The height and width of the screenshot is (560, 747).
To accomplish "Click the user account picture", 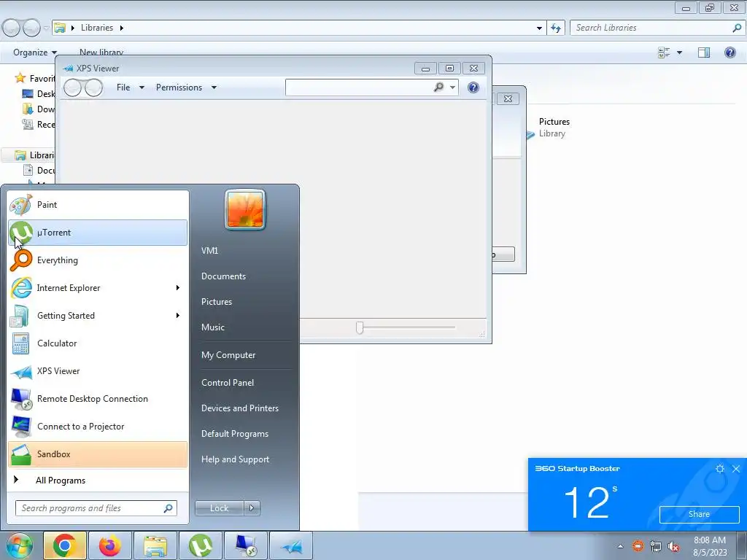I will [245, 209].
